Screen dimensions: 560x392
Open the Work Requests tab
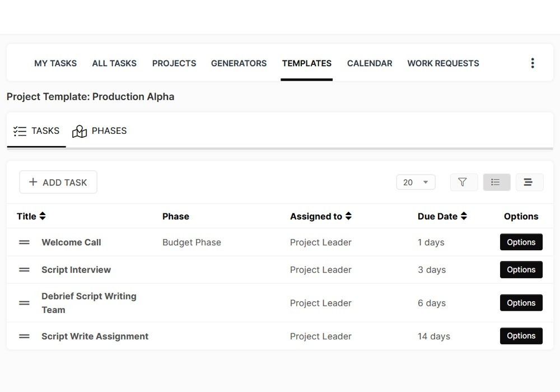tap(443, 63)
